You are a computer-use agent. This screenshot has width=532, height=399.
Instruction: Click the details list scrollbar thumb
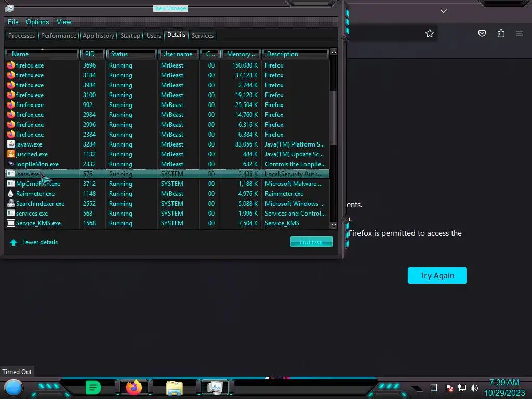pyautogui.click(x=334, y=117)
